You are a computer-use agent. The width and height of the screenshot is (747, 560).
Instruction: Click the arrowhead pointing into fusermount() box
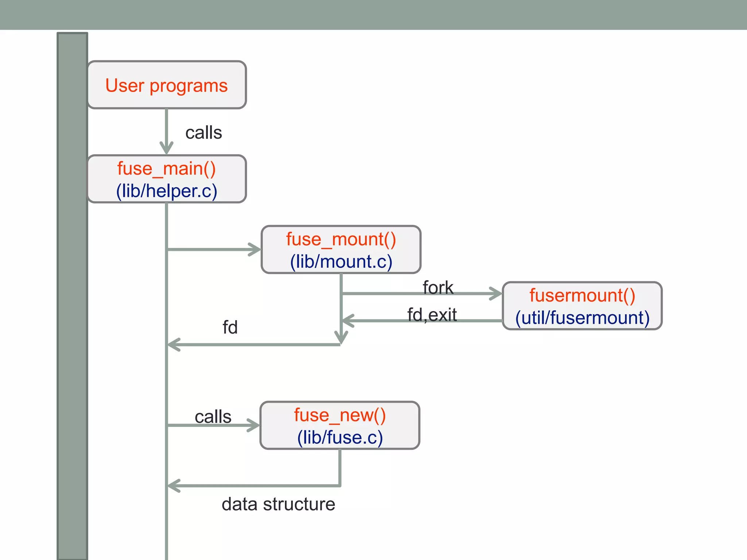pos(495,293)
